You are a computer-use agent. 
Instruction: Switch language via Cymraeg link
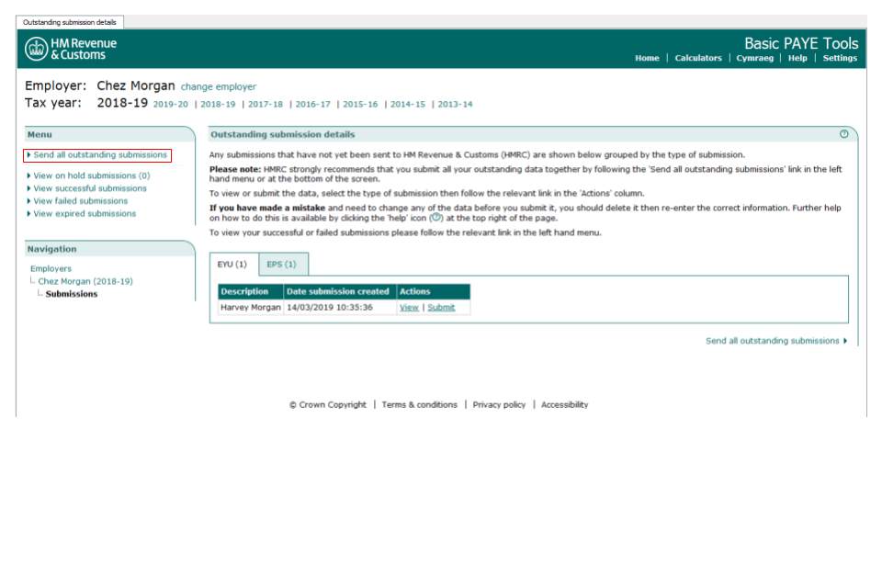(755, 58)
